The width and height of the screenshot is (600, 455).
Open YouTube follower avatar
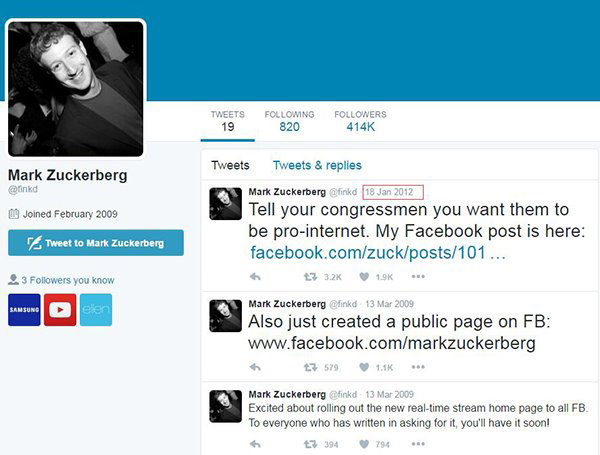(x=60, y=310)
